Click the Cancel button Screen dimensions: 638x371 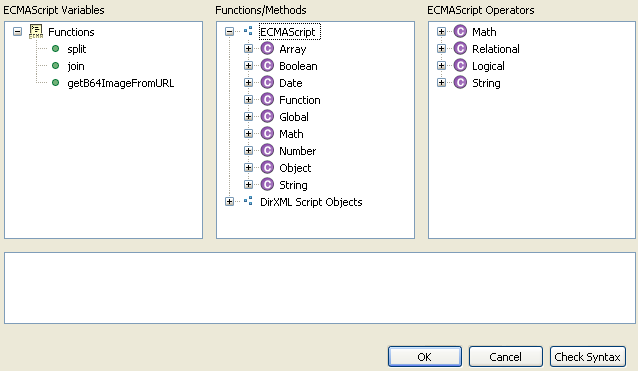pos(506,357)
